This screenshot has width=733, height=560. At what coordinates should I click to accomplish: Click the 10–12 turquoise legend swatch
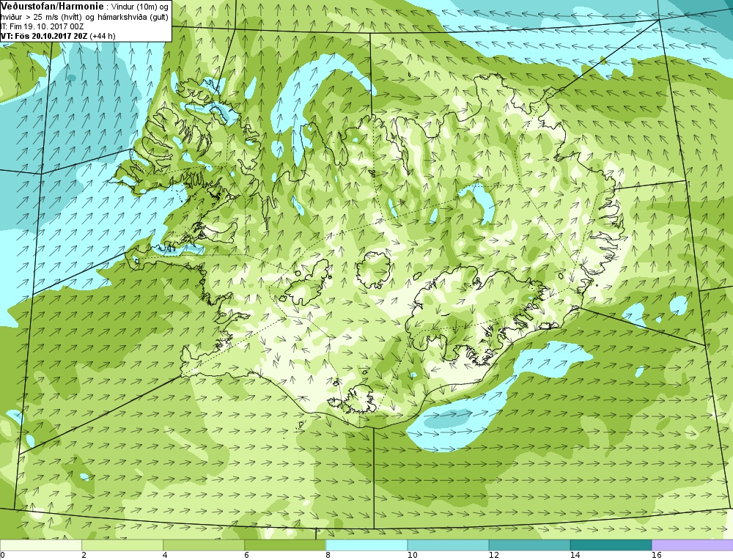448,545
